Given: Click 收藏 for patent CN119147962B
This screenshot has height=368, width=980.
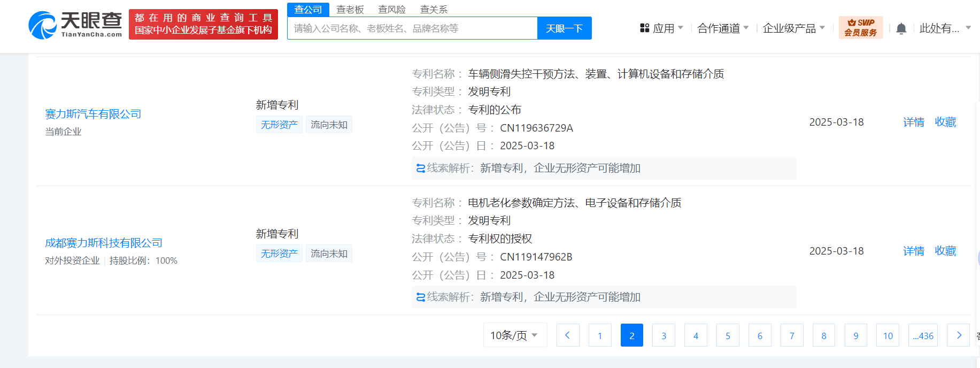Looking at the screenshot, I should pos(945,251).
